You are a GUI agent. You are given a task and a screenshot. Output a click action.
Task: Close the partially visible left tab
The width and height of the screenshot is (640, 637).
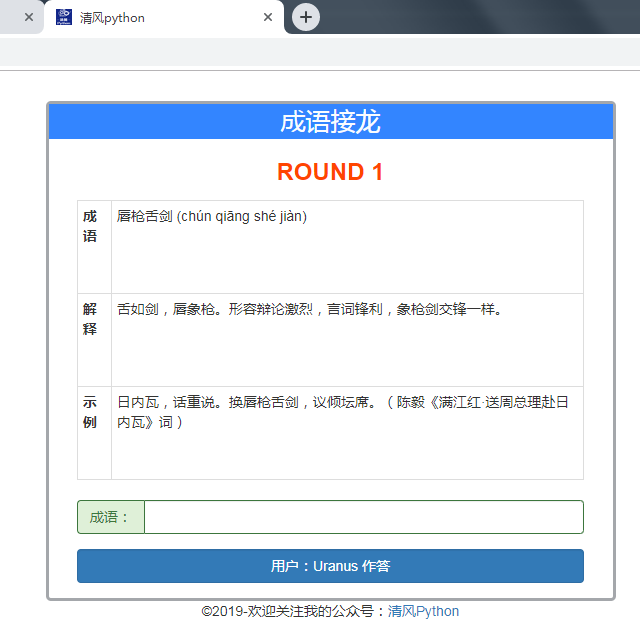point(29,17)
